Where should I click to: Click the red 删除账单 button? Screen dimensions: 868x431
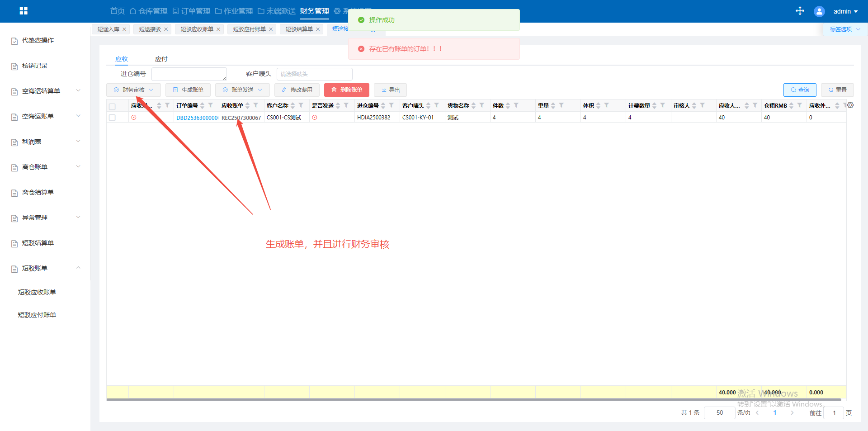click(346, 90)
